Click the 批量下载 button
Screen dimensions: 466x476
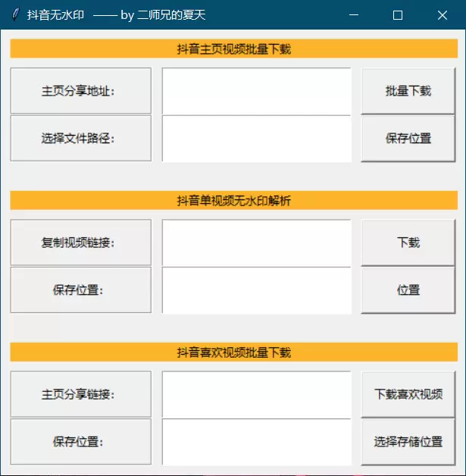click(408, 91)
